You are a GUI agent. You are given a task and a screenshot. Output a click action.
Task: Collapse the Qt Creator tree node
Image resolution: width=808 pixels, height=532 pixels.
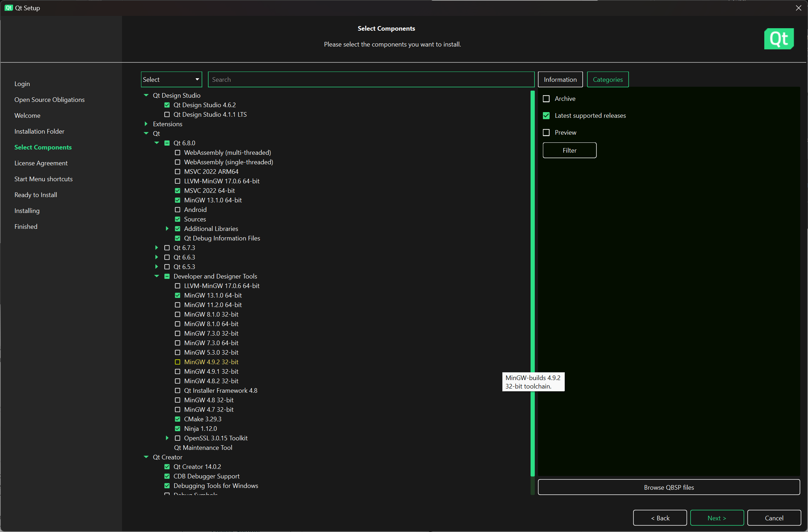point(146,457)
